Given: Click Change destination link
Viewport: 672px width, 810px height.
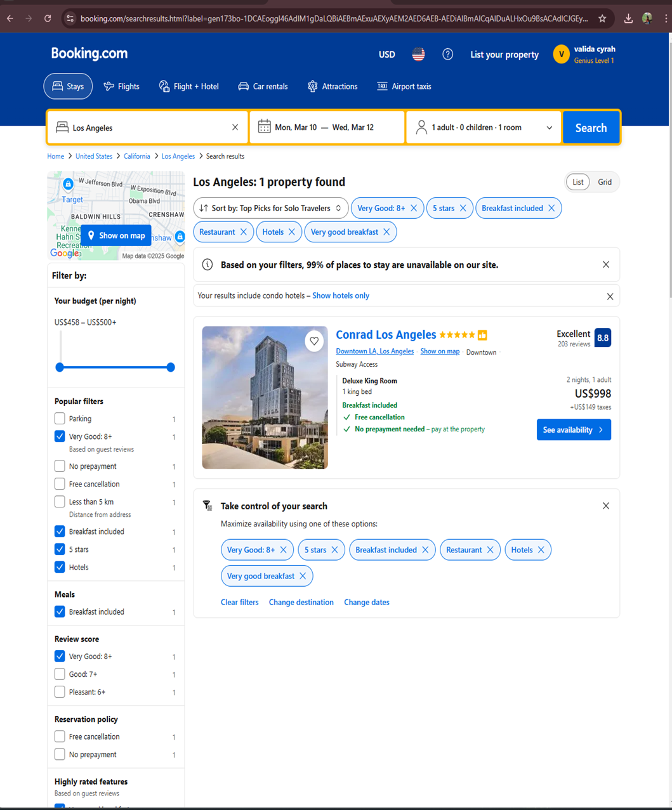Looking at the screenshot, I should point(301,603).
